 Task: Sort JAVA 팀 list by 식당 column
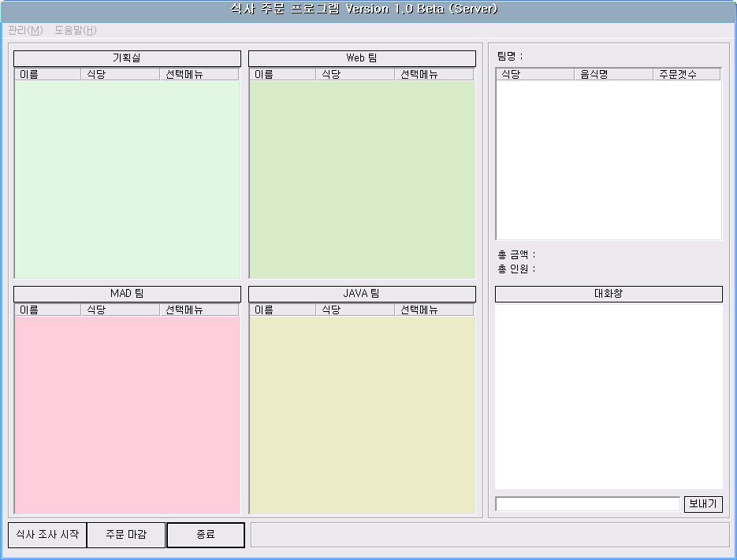coord(355,310)
